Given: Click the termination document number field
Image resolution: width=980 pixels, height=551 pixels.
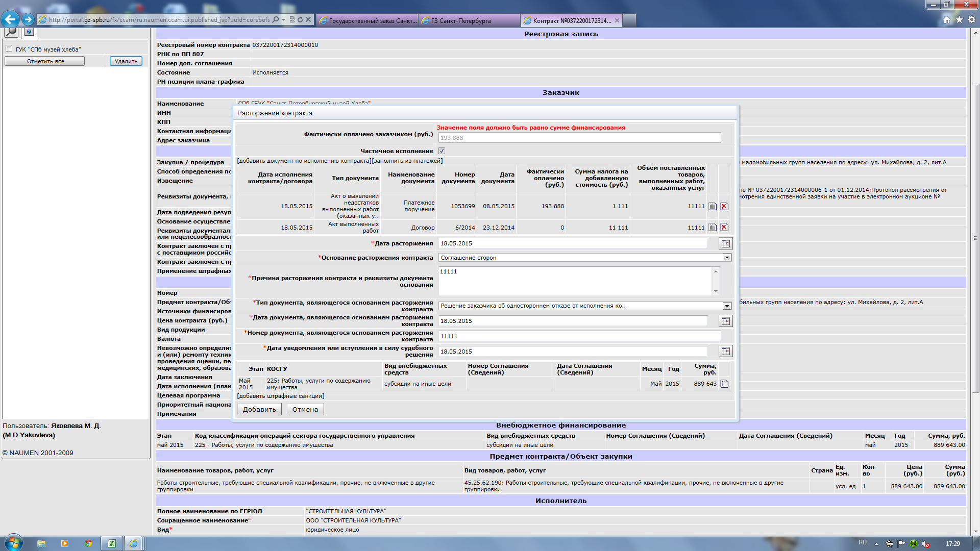Looking at the screenshot, I should [579, 336].
